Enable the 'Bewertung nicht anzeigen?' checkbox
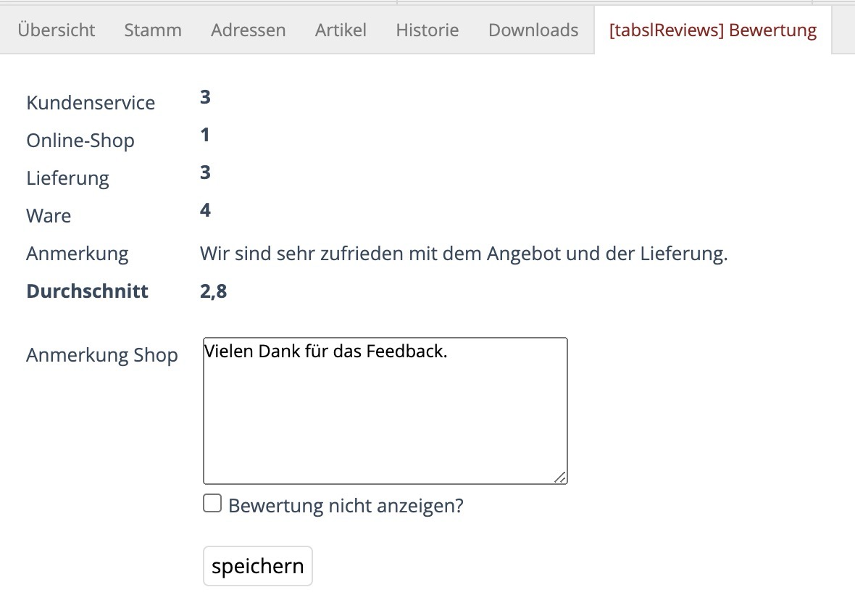This screenshot has height=616, width=855. (212, 504)
